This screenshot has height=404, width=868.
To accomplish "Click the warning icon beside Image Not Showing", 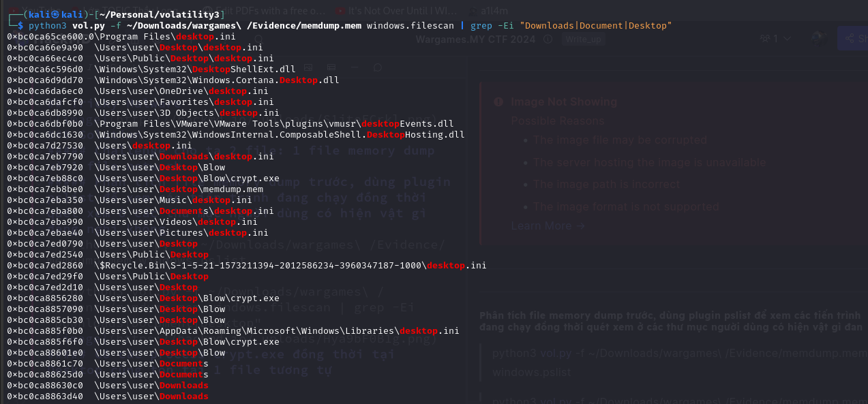I will 497,102.
